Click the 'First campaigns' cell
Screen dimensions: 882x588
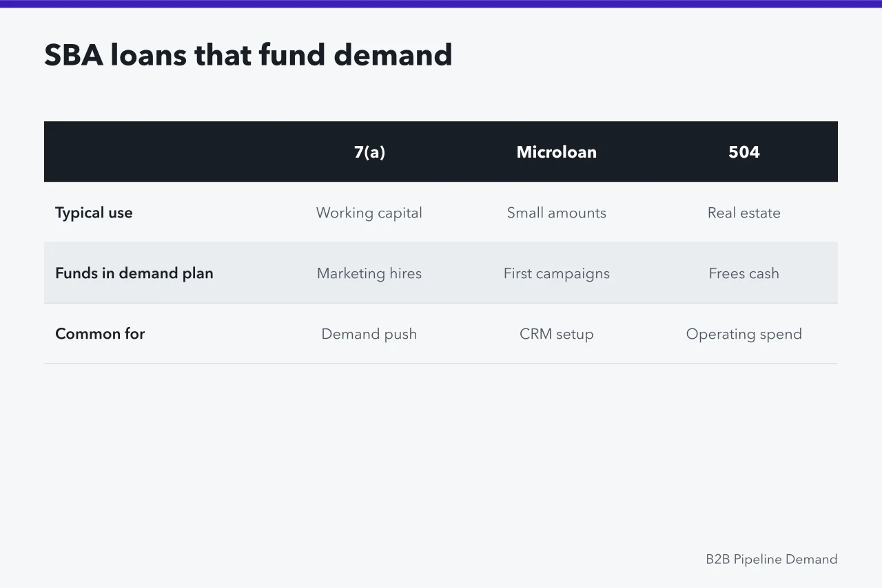(557, 273)
